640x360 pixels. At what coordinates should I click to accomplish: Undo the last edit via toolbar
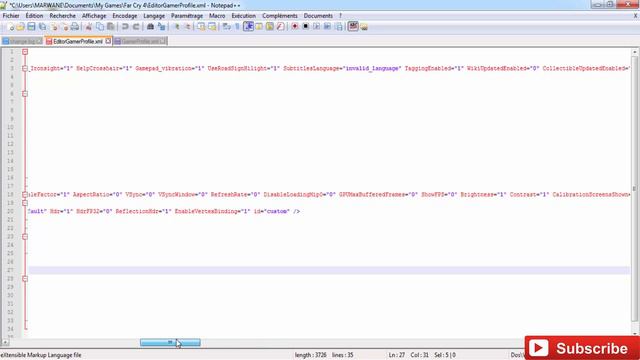[125, 27]
